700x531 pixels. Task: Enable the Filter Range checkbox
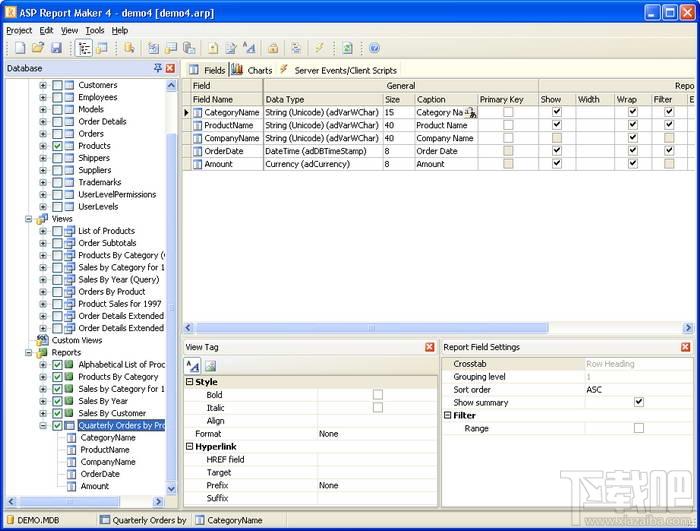coord(639,428)
